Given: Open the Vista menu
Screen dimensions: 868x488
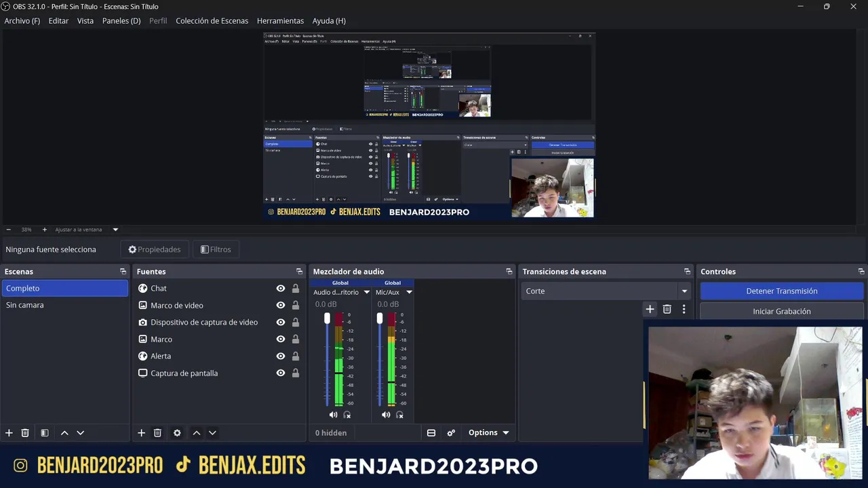Looking at the screenshot, I should coord(85,21).
